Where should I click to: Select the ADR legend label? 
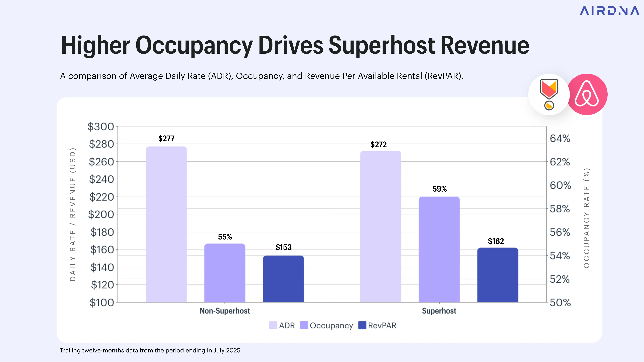(287, 325)
